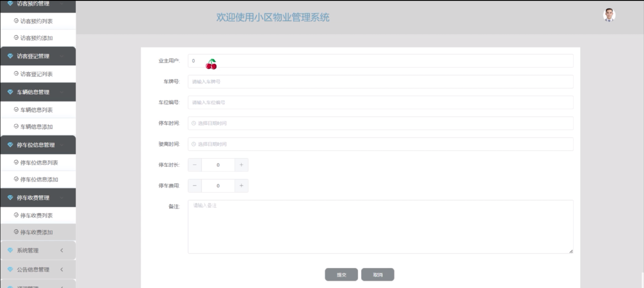Click the clock icon in the 驶离时间 field
Image resolution: width=644 pixels, height=288 pixels.
click(193, 144)
